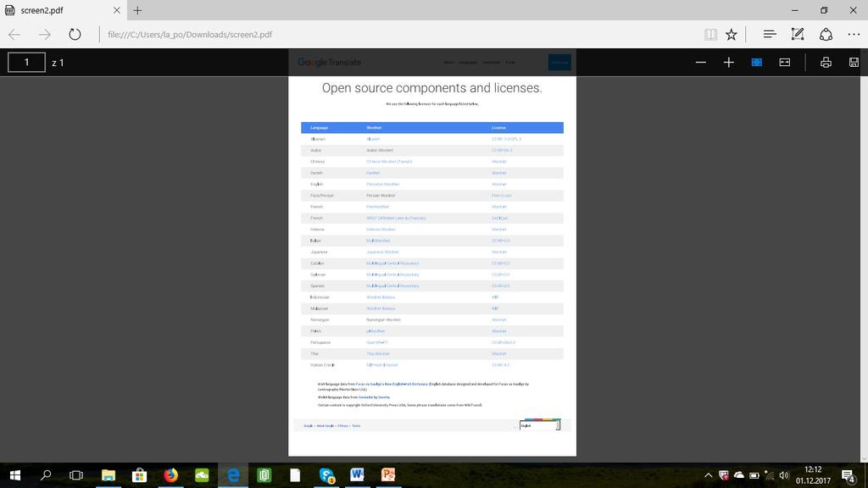Image resolution: width=868 pixels, height=488 pixels.
Task: Go back to the previous page
Action: coord(14,34)
